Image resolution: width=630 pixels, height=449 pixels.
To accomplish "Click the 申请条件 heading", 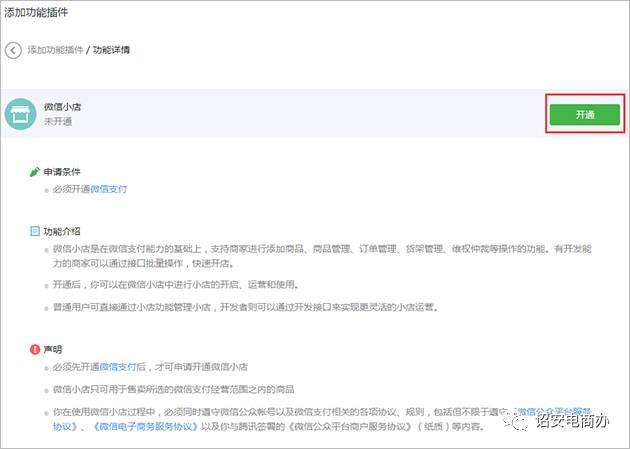I will click(x=62, y=172).
